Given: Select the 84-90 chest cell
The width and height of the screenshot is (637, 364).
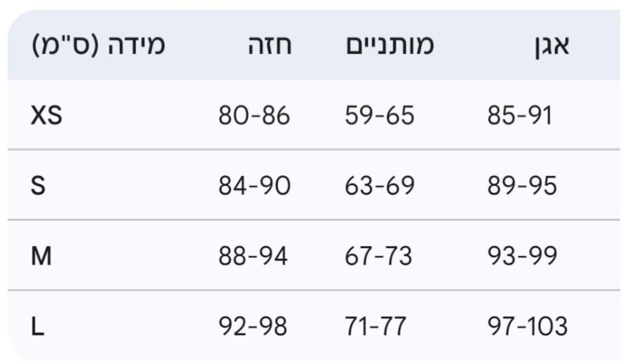Looking at the screenshot, I should [254, 186].
